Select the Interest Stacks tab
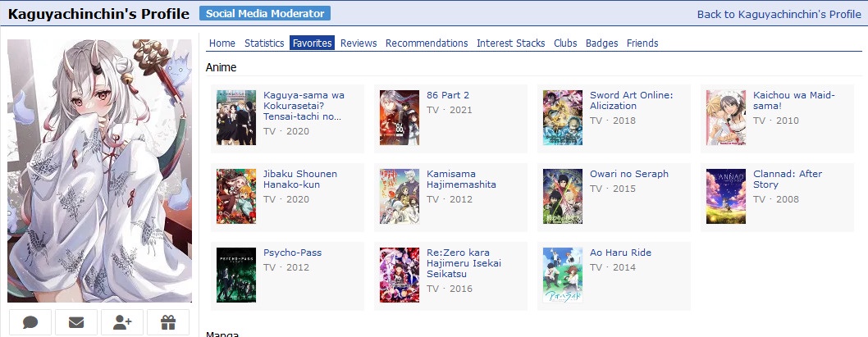 pyautogui.click(x=511, y=43)
